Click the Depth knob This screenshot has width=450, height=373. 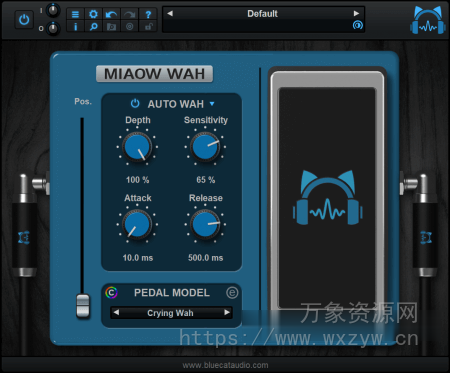(137, 147)
